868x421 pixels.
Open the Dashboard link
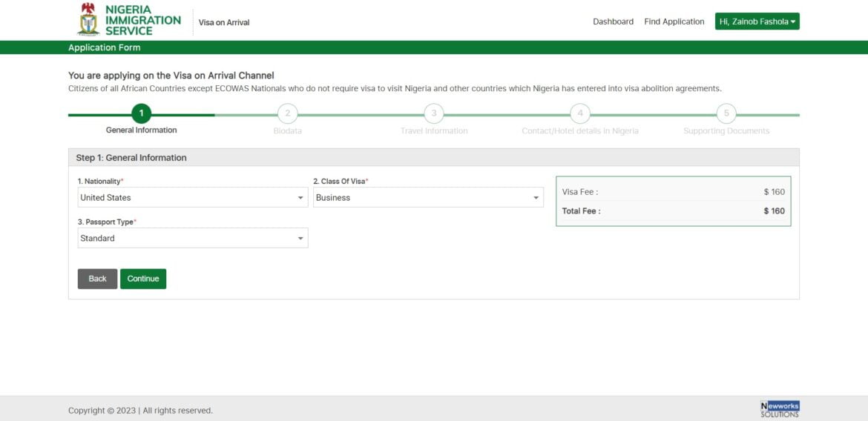(614, 21)
